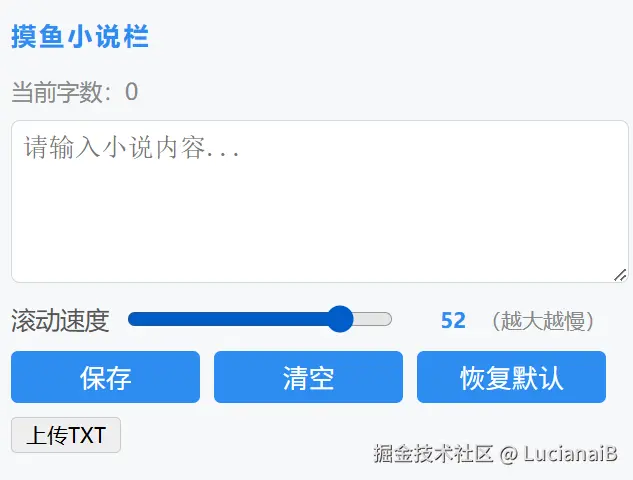The image size is (633, 480).
Task: Click the word count number 0
Action: 132,92
